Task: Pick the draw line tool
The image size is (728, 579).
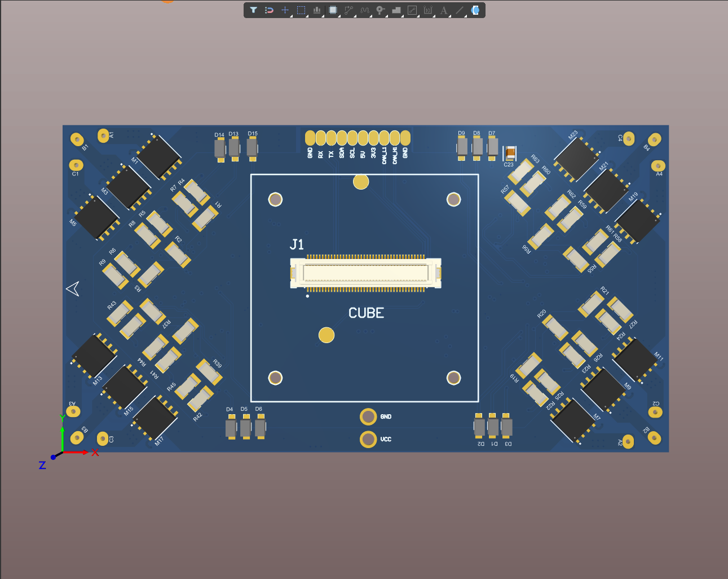Action: pos(460,10)
